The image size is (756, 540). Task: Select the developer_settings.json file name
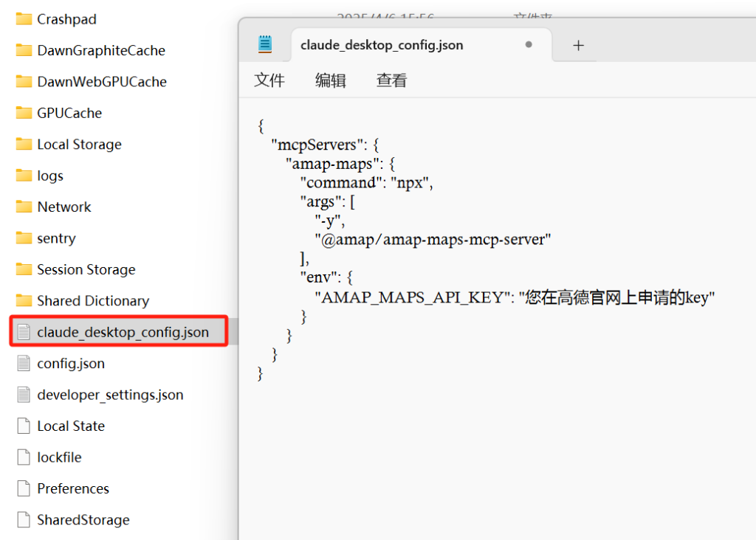point(111,395)
